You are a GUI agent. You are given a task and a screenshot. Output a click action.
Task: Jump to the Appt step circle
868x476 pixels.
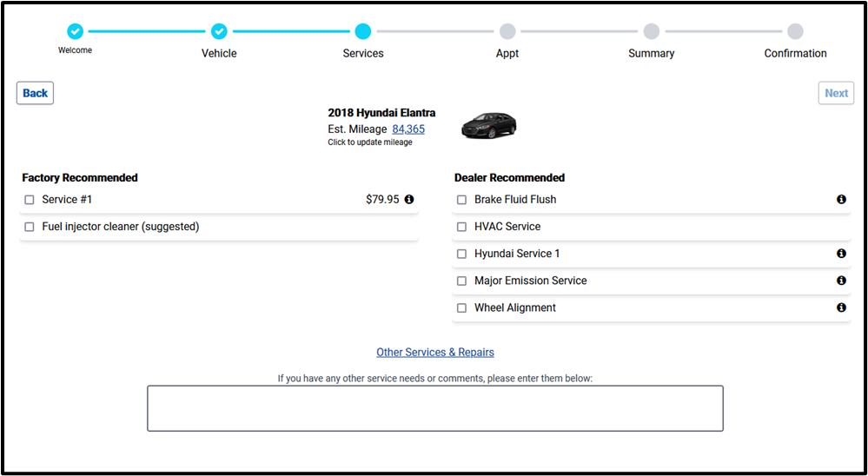[x=507, y=31]
